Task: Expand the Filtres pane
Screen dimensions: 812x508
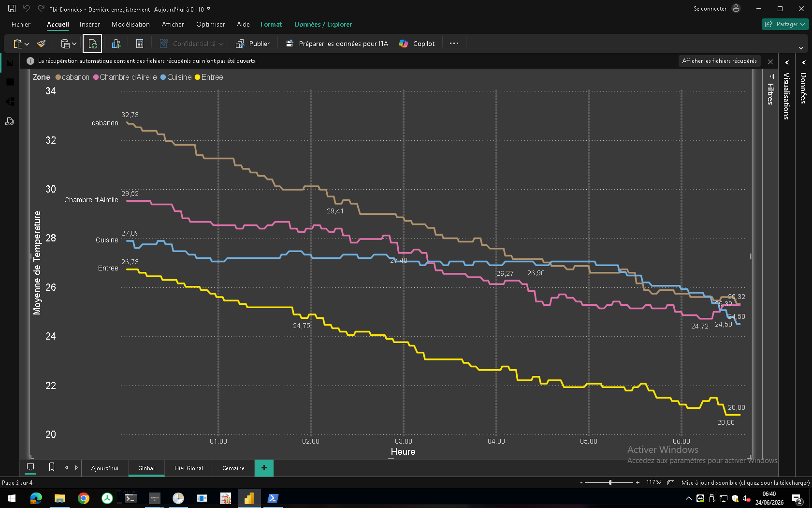Action: click(770, 90)
